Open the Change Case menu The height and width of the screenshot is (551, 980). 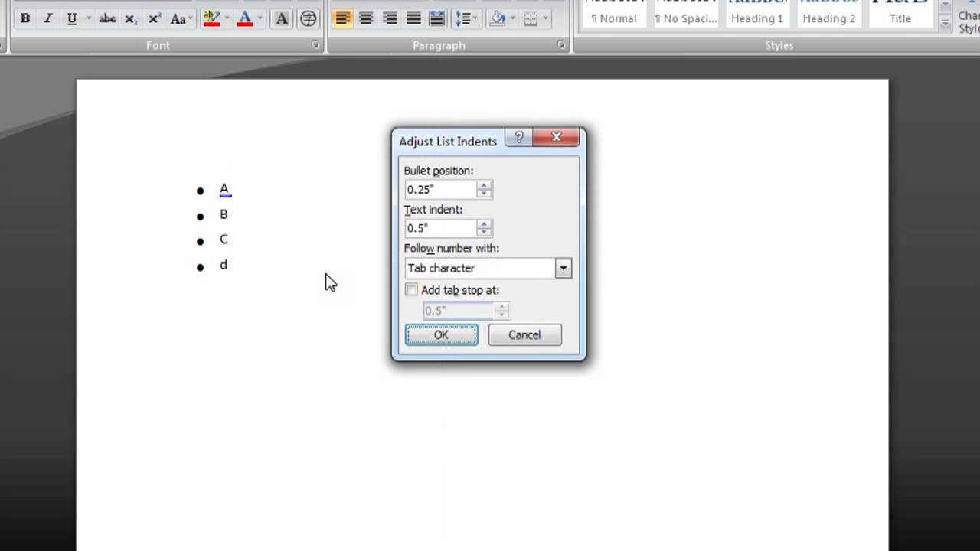coord(181,18)
